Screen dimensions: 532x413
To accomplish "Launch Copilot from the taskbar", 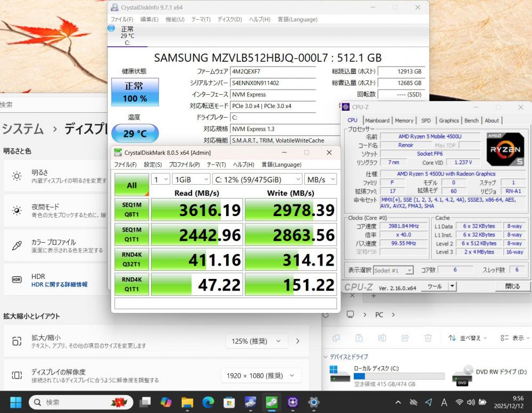I will (x=166, y=402).
